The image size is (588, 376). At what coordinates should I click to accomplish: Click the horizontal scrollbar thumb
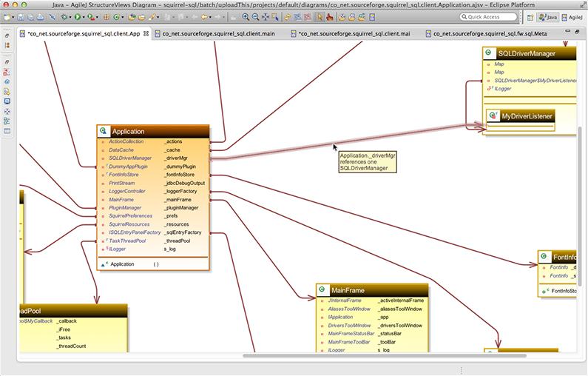[x=385, y=355]
